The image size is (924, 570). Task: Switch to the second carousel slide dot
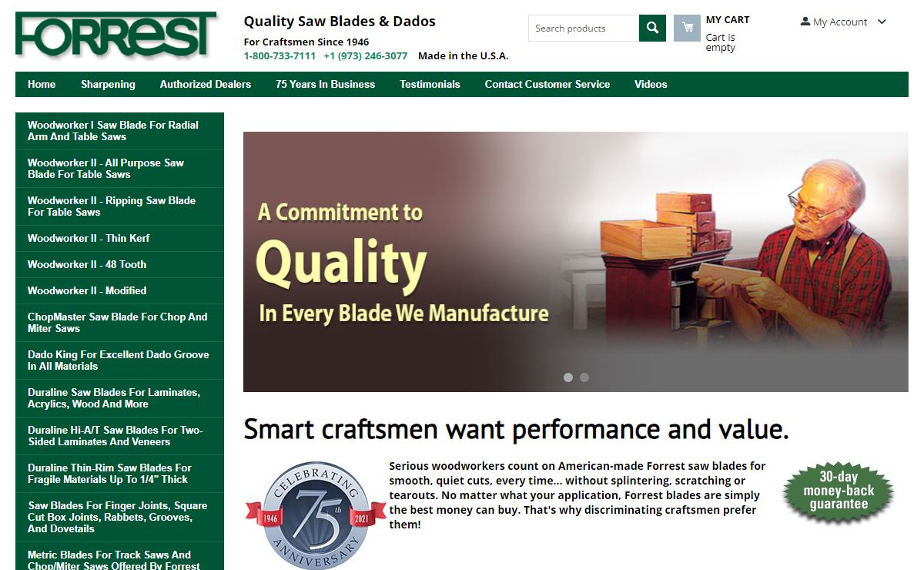tap(584, 377)
